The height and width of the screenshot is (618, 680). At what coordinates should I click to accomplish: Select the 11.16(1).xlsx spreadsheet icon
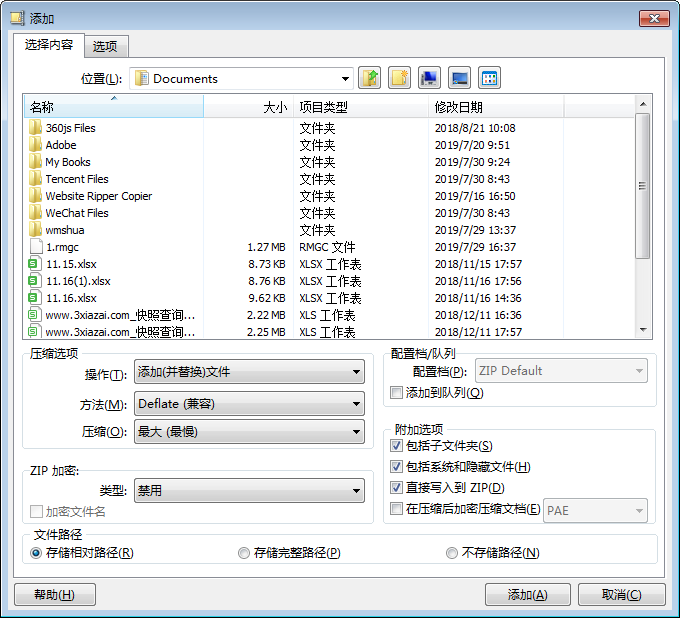click(35, 281)
